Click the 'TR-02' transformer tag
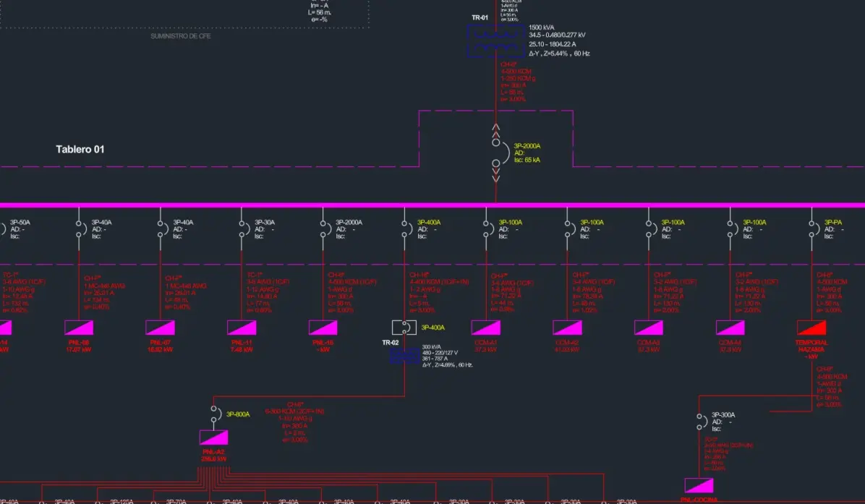The width and height of the screenshot is (865, 504). [391, 343]
